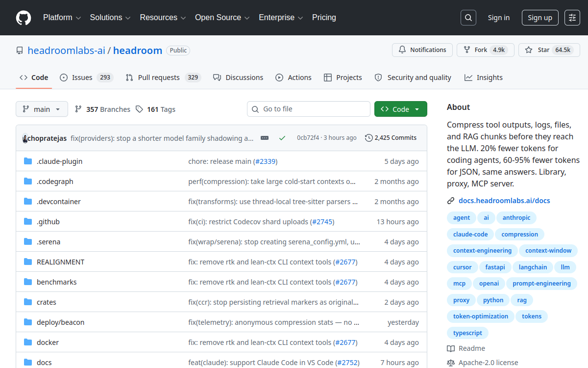Focus the Go to file field
588x368 pixels.
pyautogui.click(x=309, y=109)
